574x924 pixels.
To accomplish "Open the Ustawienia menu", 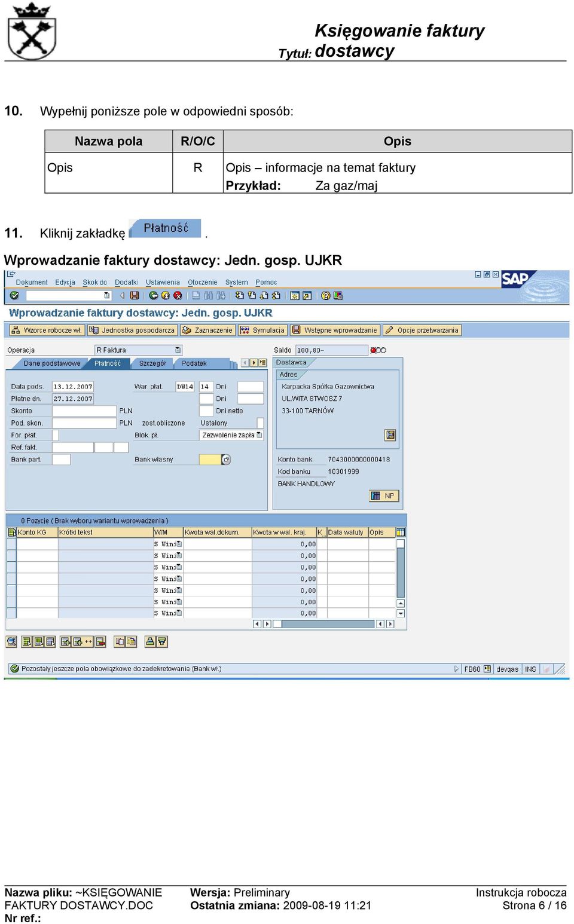I will tap(163, 282).
